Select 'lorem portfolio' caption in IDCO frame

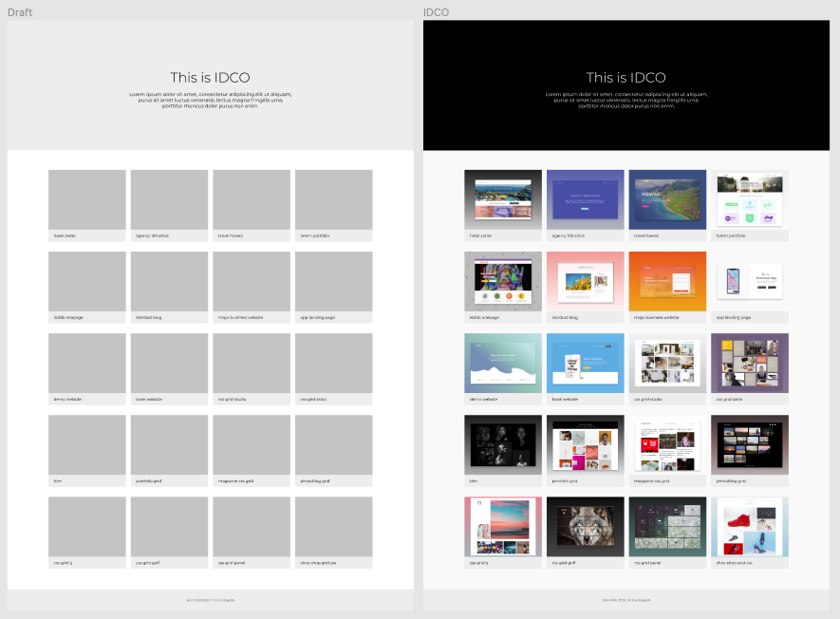[731, 235]
